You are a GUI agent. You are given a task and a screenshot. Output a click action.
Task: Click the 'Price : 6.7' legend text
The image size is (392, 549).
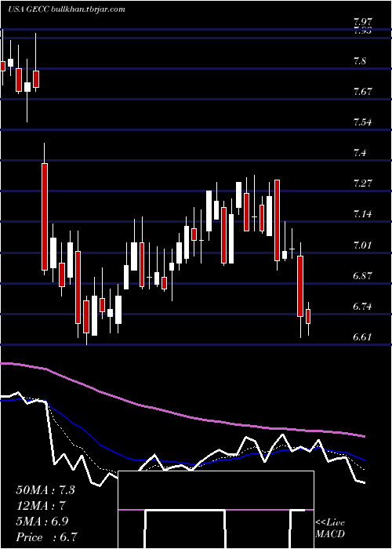point(46,537)
